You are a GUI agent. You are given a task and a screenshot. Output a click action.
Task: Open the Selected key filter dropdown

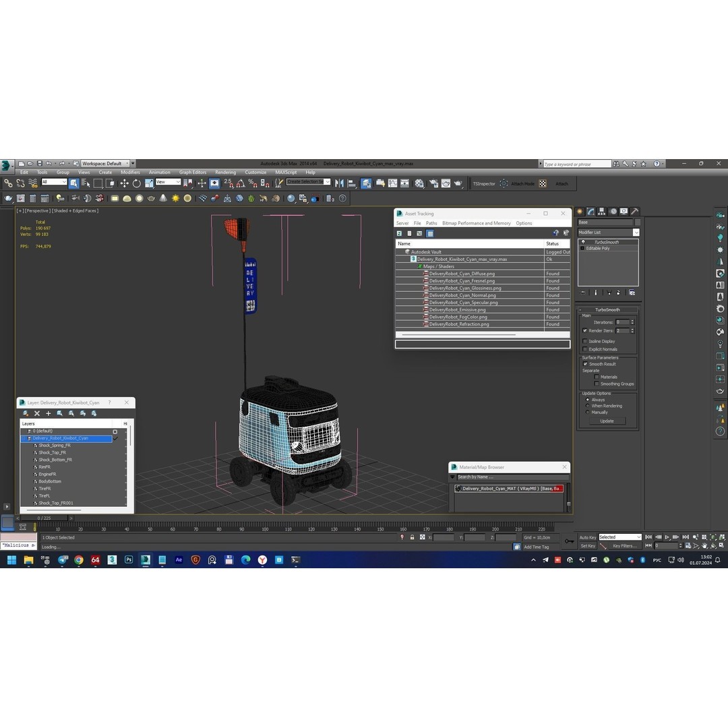tap(620, 537)
